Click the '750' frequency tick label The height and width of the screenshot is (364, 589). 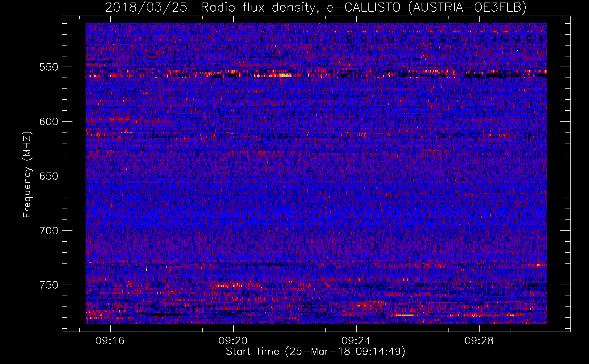pyautogui.click(x=49, y=285)
